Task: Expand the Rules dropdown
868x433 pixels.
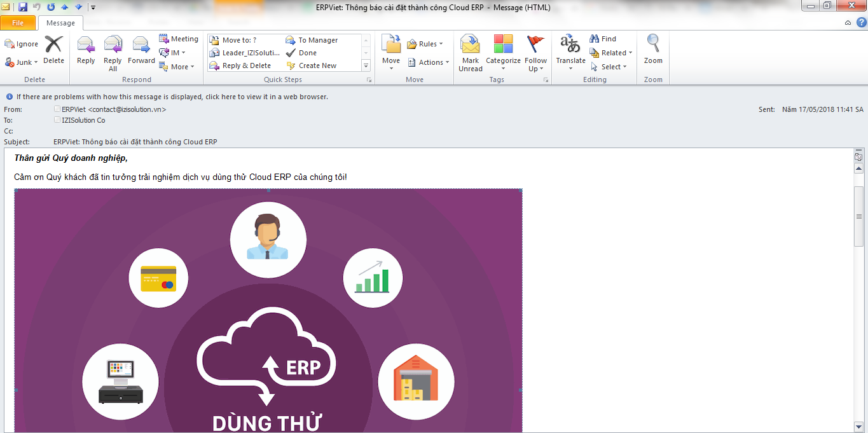Action: (425, 44)
